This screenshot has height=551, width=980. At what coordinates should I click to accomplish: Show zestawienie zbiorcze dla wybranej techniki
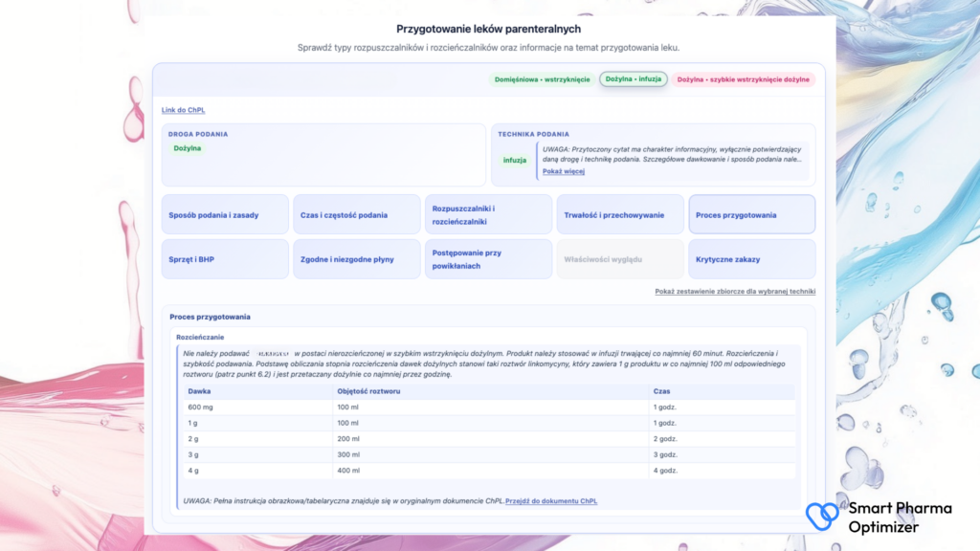[735, 291]
